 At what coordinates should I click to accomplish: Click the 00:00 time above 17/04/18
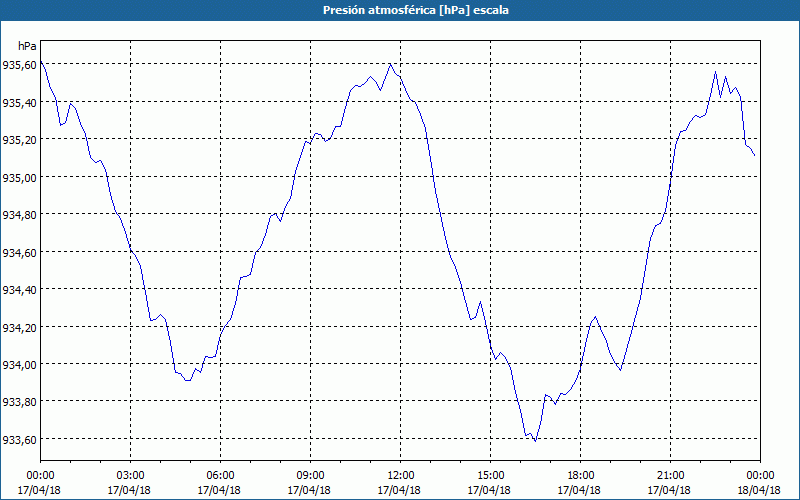click(40, 476)
